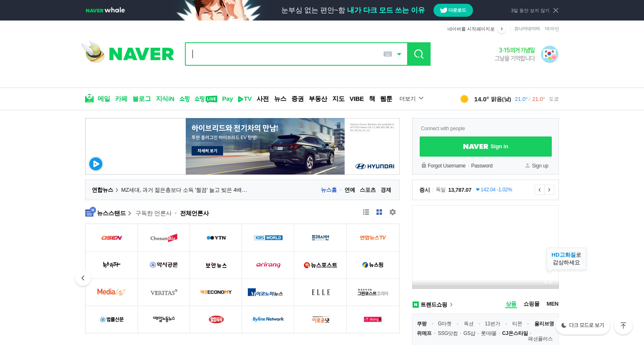Open the on-screen keyboard icon in search box
Image resolution: width=644 pixels, height=345 pixels.
tap(388, 54)
